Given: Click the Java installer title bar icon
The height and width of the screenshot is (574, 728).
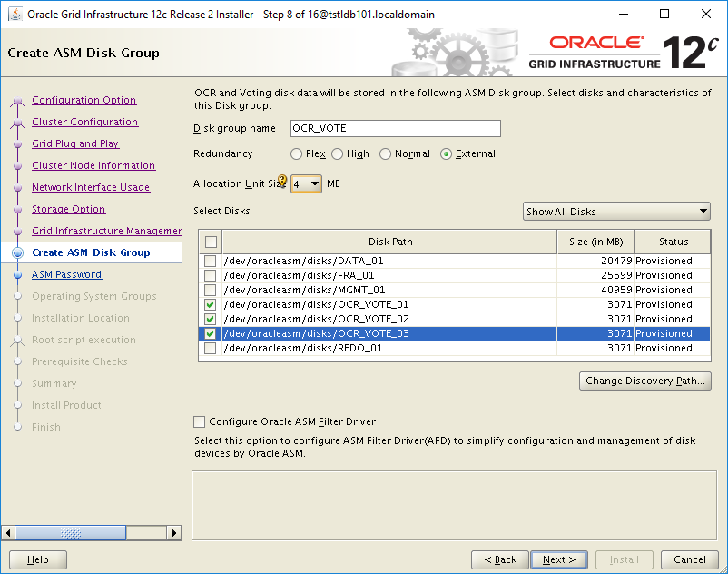Looking at the screenshot, I should pos(15,15).
